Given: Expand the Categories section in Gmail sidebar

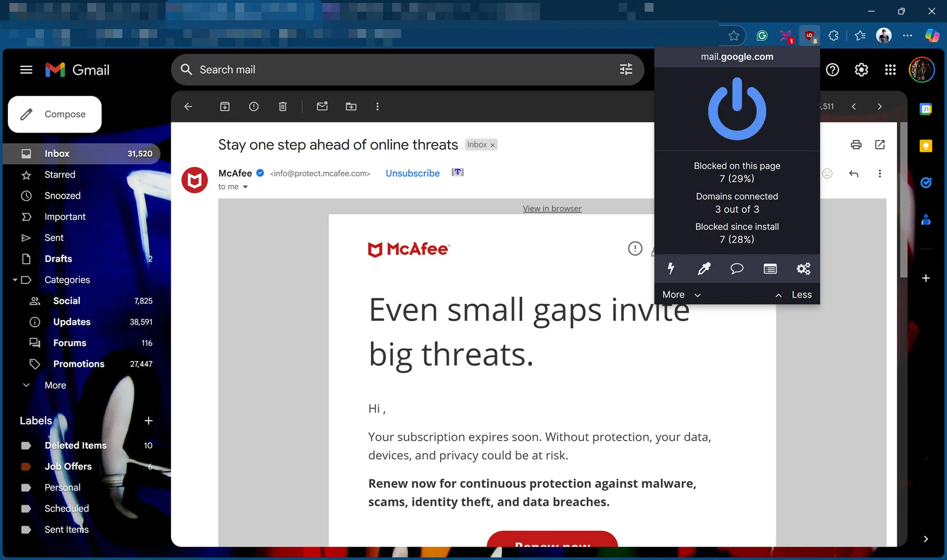Looking at the screenshot, I should pyautogui.click(x=15, y=280).
